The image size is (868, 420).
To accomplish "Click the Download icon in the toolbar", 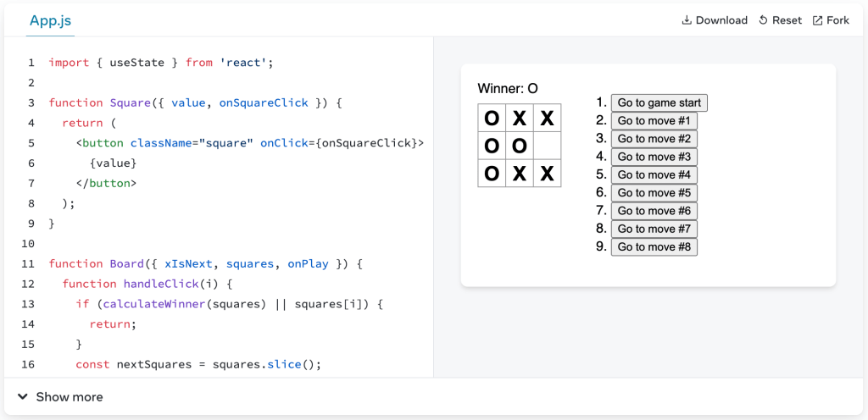I will (687, 20).
